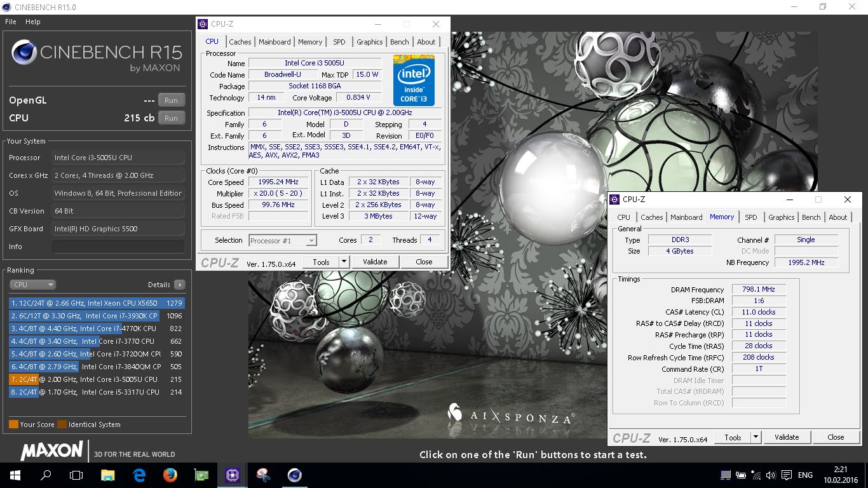
Task: Select ranking entry Intel Core i5-3317U
Action: pyautogui.click(x=97, y=392)
